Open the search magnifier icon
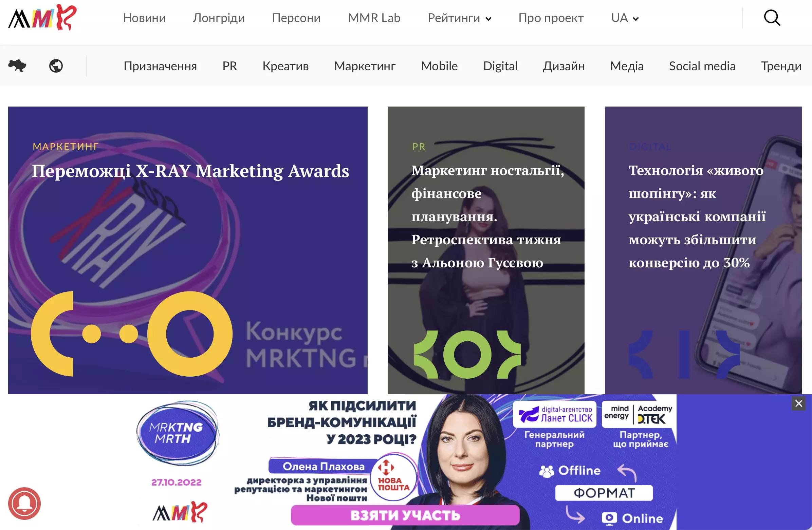 [x=772, y=18]
